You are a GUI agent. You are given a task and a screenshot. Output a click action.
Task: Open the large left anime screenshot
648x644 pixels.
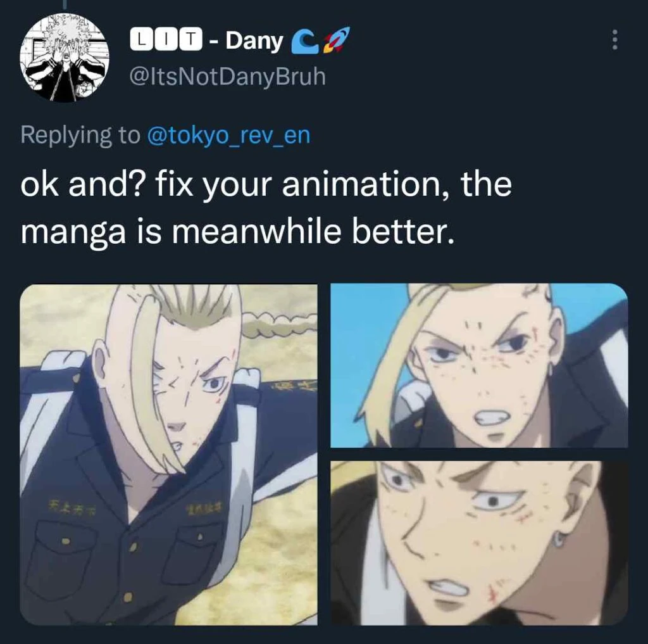point(168,454)
